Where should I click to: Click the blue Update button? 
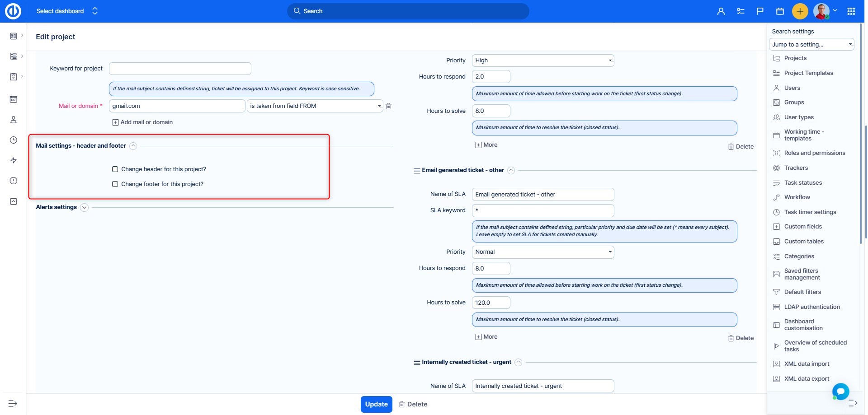tap(376, 404)
